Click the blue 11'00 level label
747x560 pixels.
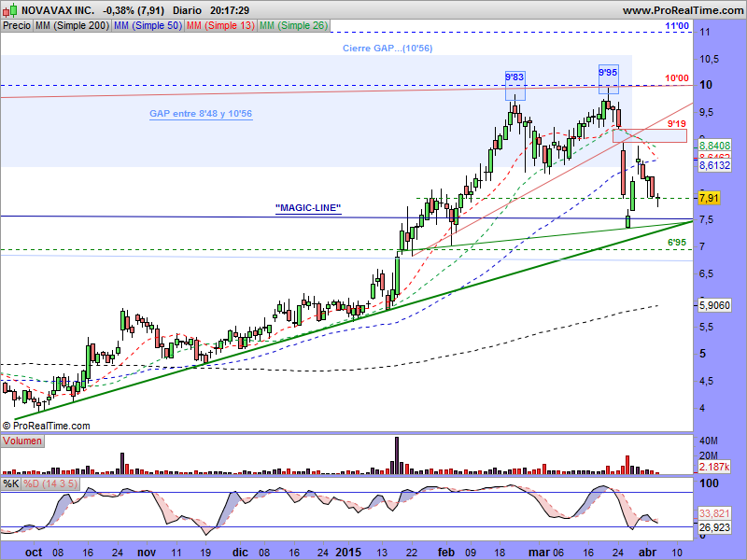(677, 26)
